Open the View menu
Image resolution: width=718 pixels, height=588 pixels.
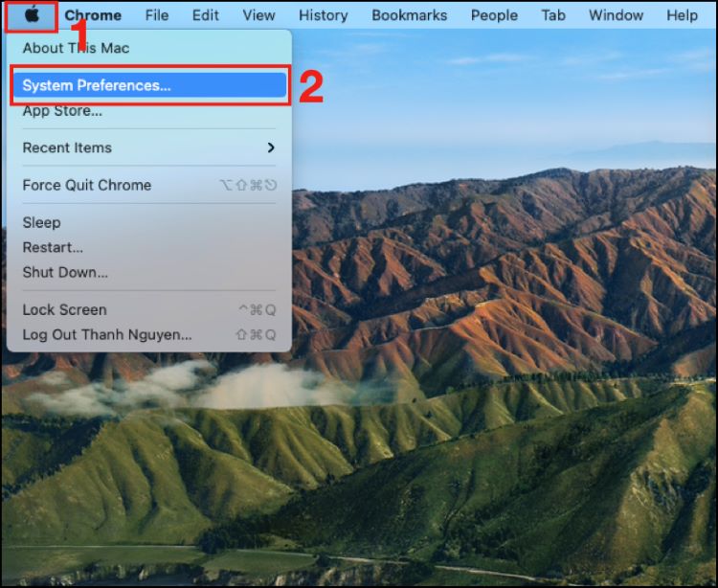pos(258,15)
